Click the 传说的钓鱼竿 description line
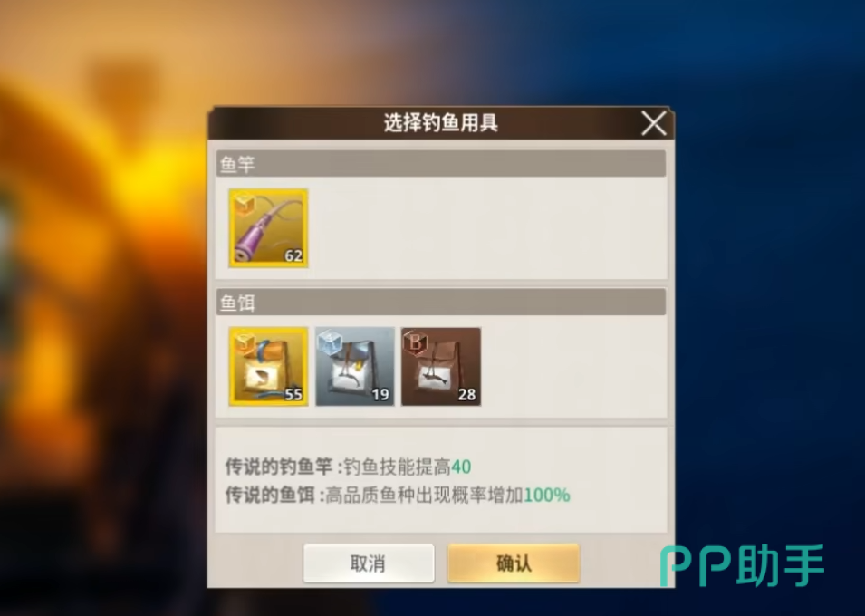Viewport: 865px width, 616px height. point(348,467)
